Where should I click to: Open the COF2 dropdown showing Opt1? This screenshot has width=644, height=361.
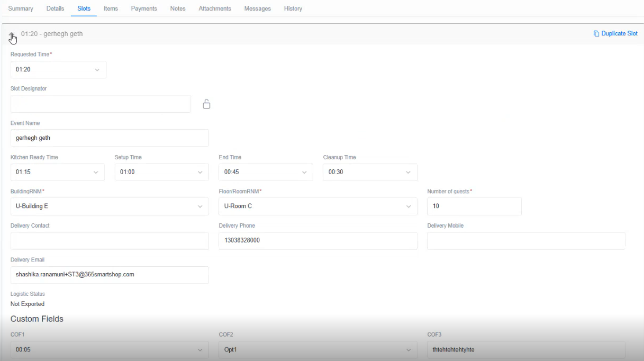point(408,349)
